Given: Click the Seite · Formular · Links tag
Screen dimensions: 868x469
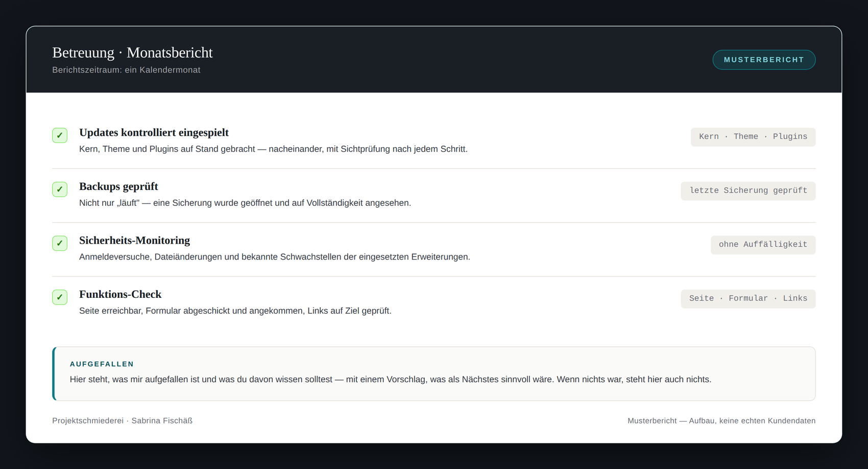Looking at the screenshot, I should coord(748,299).
